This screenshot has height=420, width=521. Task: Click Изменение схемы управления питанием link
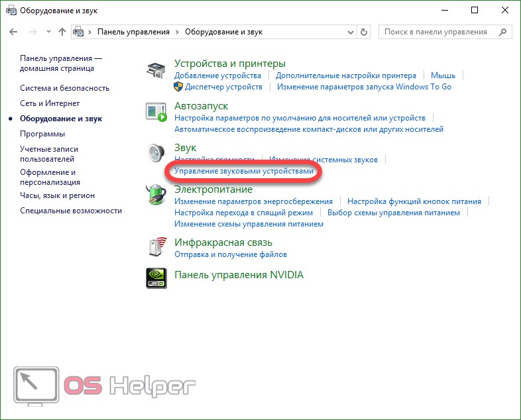(x=249, y=224)
